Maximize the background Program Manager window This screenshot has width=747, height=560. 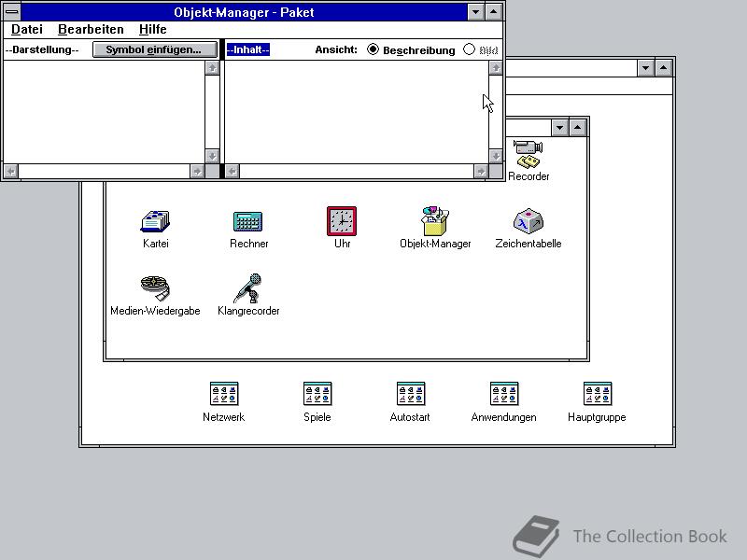664,68
